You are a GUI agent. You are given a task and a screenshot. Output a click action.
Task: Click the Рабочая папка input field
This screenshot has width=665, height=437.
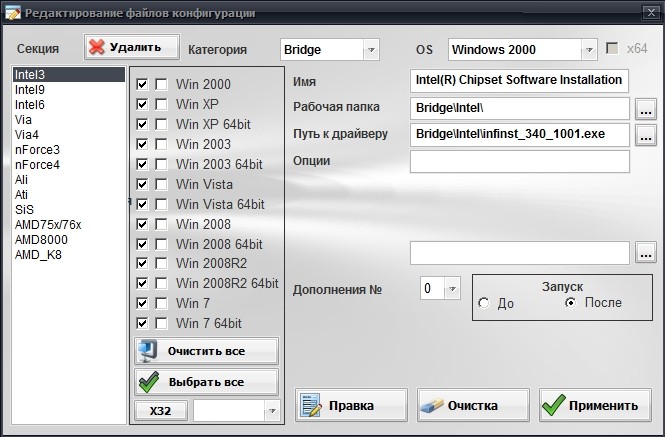pos(520,108)
